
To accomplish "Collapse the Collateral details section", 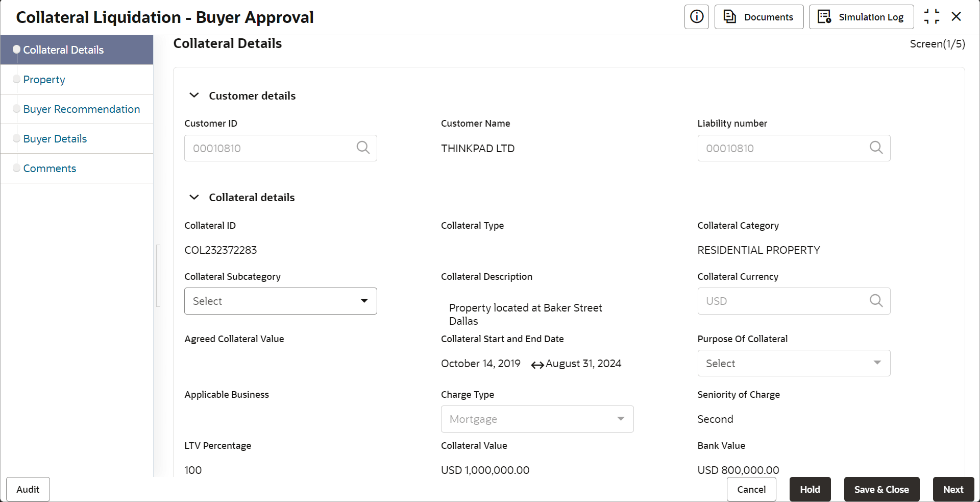I will coord(194,197).
